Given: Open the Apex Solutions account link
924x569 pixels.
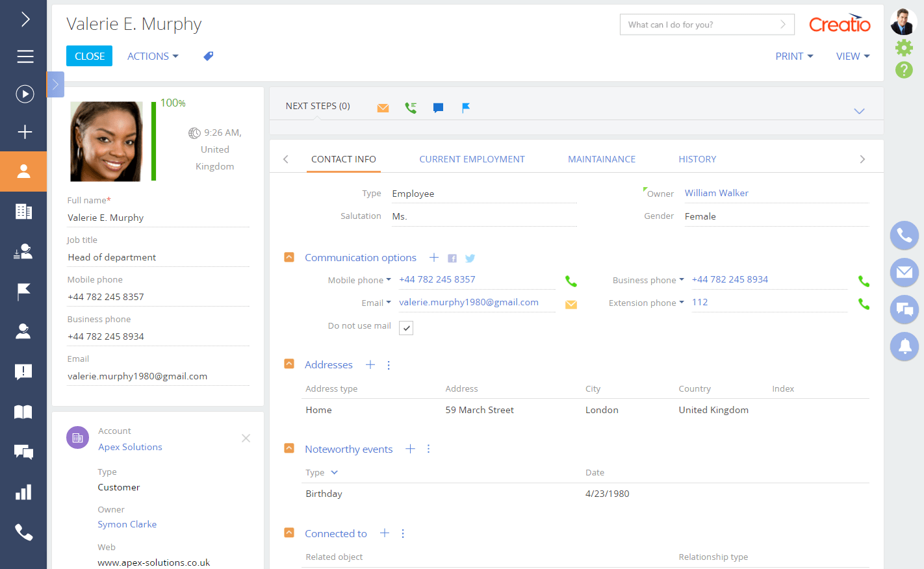Looking at the screenshot, I should (x=130, y=447).
